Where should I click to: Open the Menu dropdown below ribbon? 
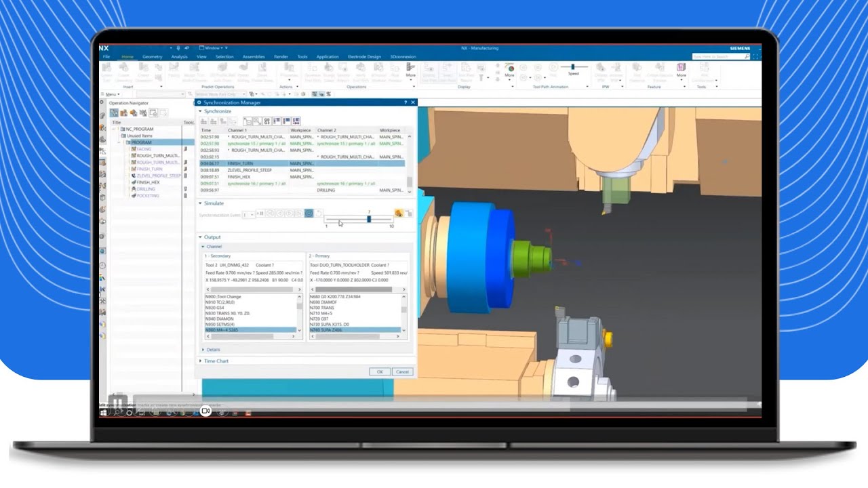(111, 94)
